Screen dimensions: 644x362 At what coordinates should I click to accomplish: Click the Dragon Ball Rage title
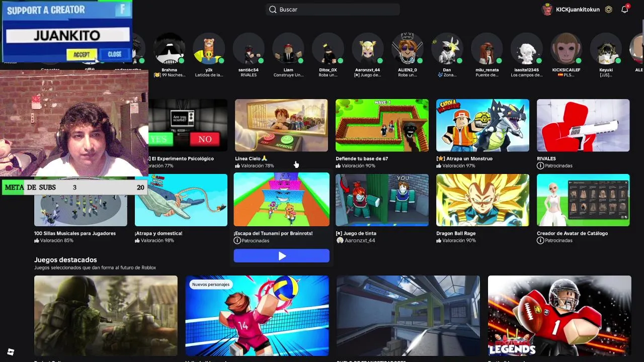456,233
